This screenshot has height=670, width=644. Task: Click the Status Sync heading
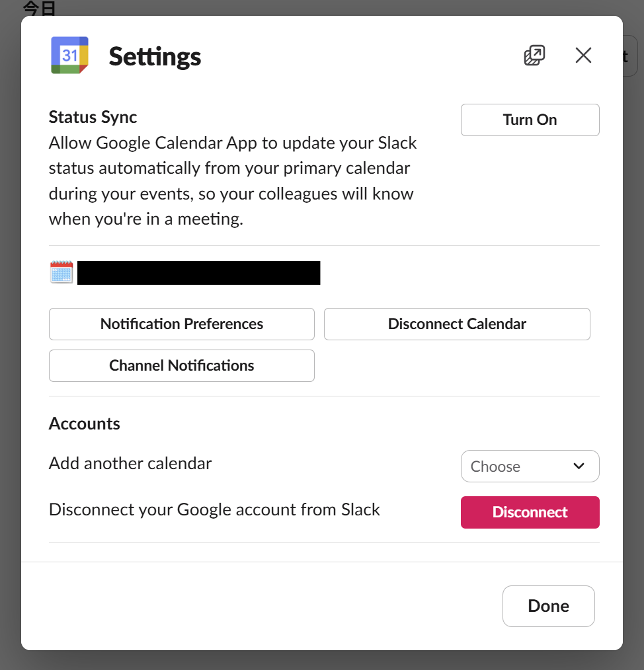point(93,117)
